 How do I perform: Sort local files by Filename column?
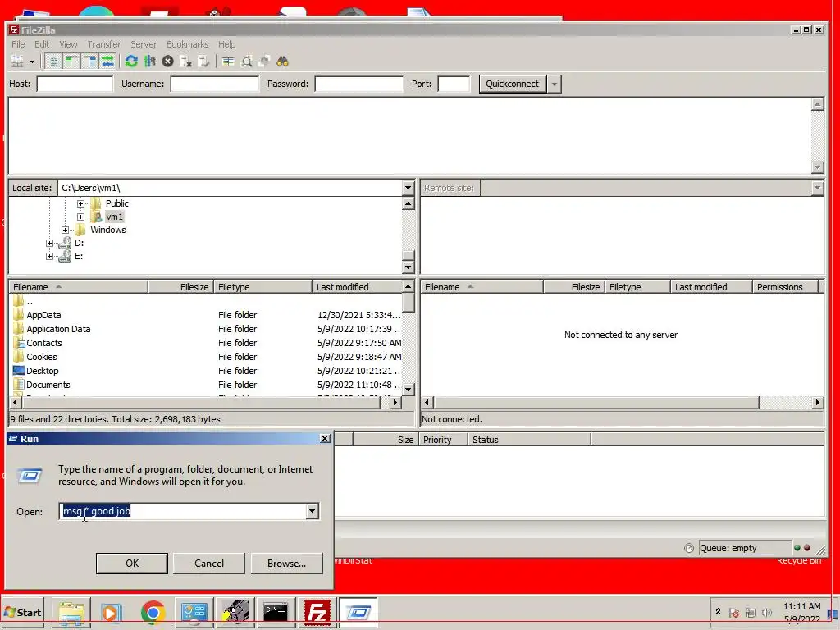point(79,287)
